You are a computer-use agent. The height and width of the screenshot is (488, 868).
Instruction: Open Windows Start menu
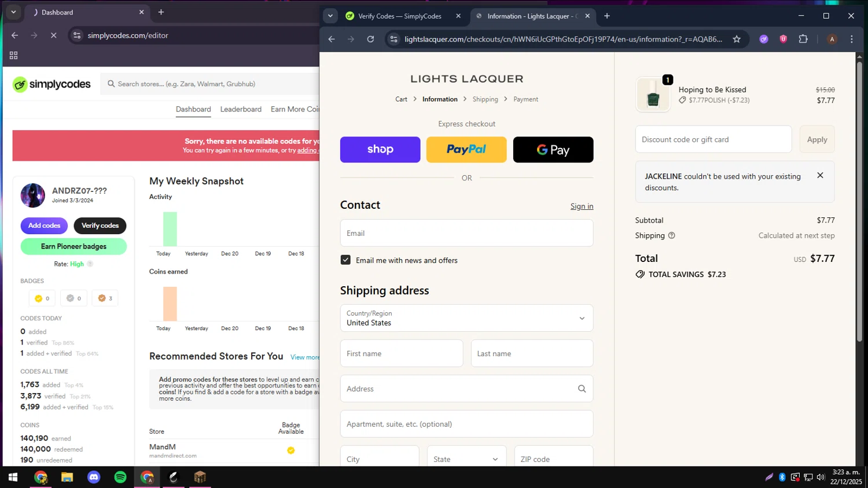click(x=13, y=477)
